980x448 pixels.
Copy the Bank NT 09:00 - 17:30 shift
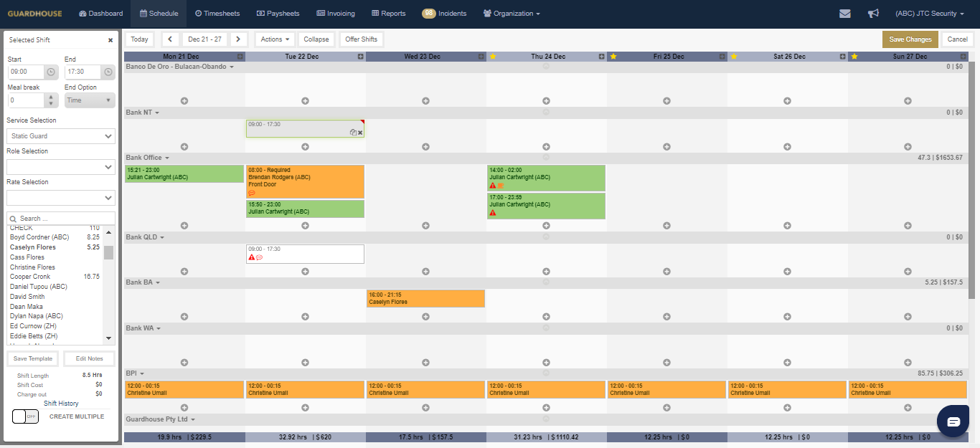(353, 133)
